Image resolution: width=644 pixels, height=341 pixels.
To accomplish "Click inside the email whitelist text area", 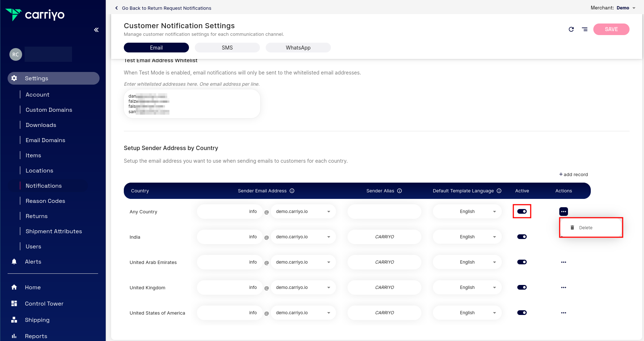I will click(x=192, y=104).
